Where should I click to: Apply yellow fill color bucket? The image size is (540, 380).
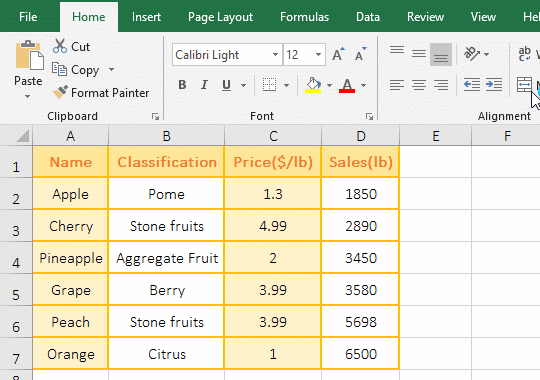(x=313, y=85)
